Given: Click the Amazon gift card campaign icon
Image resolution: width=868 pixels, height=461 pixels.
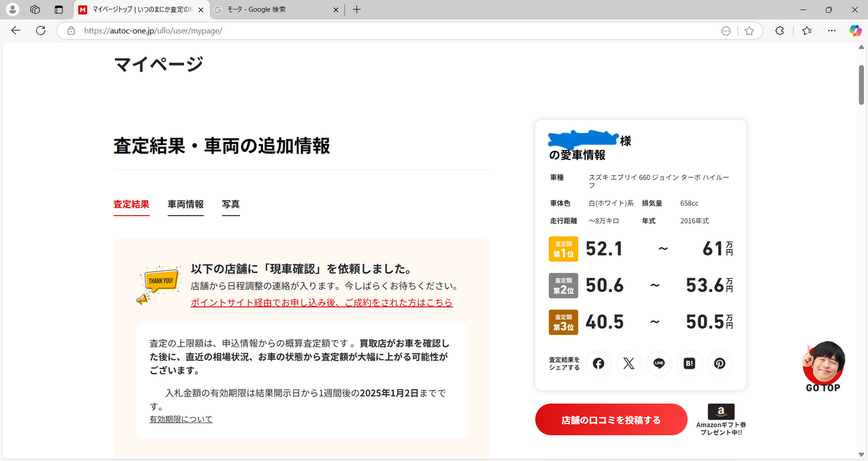Looking at the screenshot, I should pyautogui.click(x=720, y=411).
